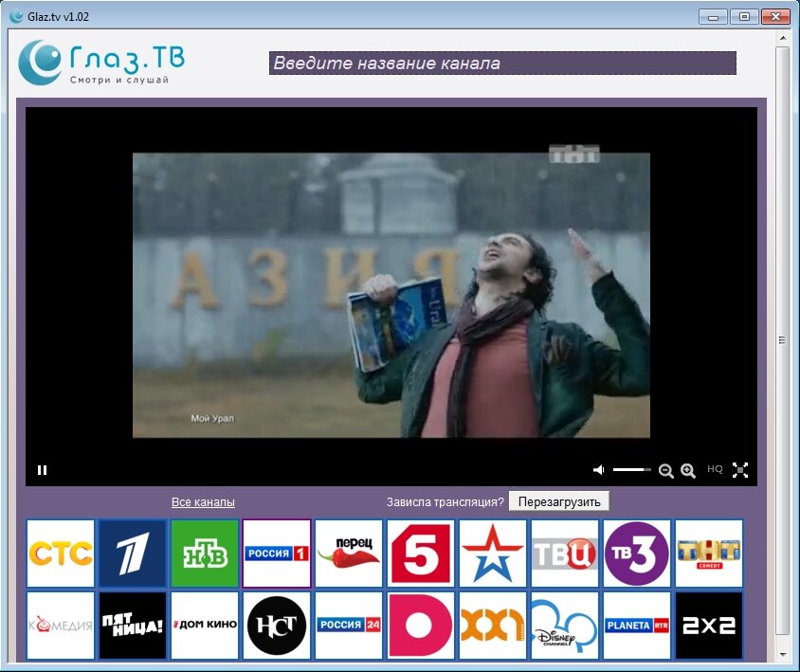800x672 pixels.
Task: Click the video picture area
Action: point(391,295)
